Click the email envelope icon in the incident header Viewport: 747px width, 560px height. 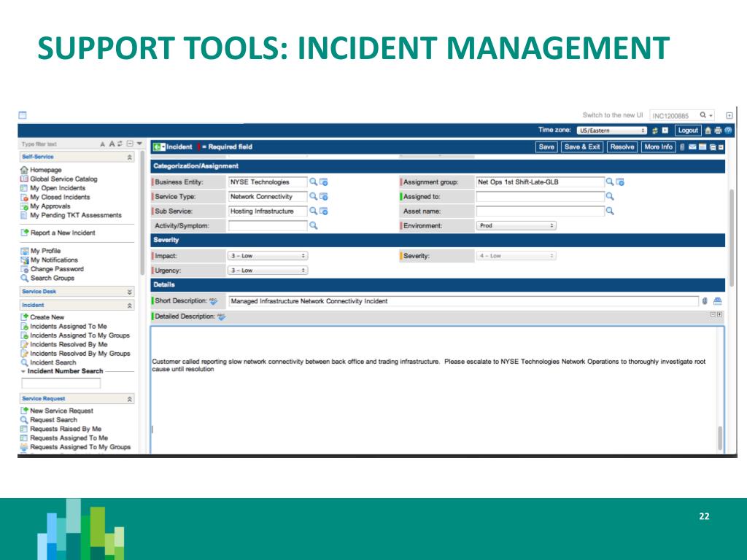pyautogui.click(x=692, y=147)
